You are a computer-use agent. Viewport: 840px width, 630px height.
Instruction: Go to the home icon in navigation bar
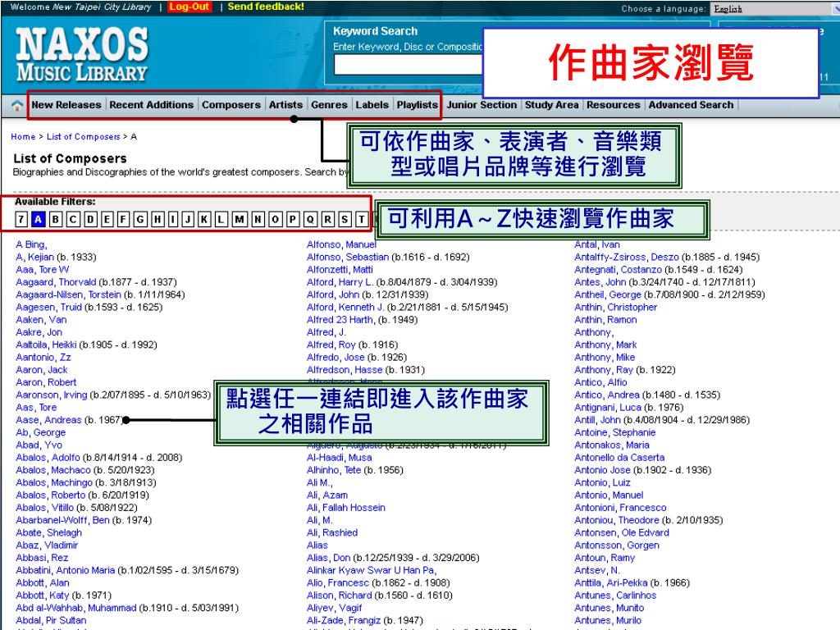[x=17, y=106]
